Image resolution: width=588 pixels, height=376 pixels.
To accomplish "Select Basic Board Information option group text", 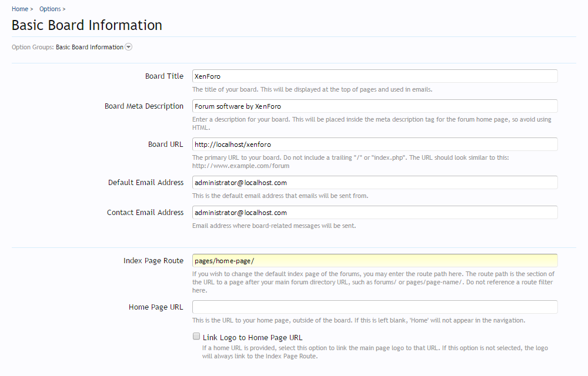I will click(89, 47).
